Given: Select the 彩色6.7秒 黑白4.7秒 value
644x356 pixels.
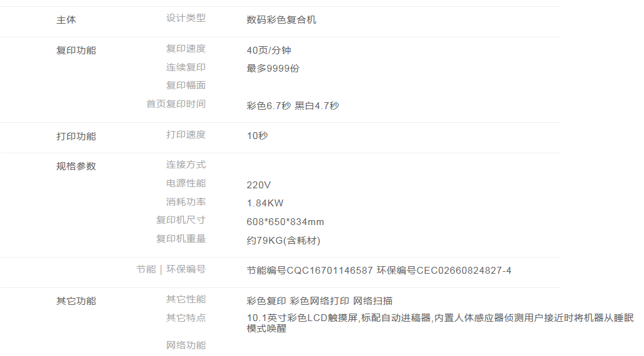Looking at the screenshot, I should click(293, 106).
